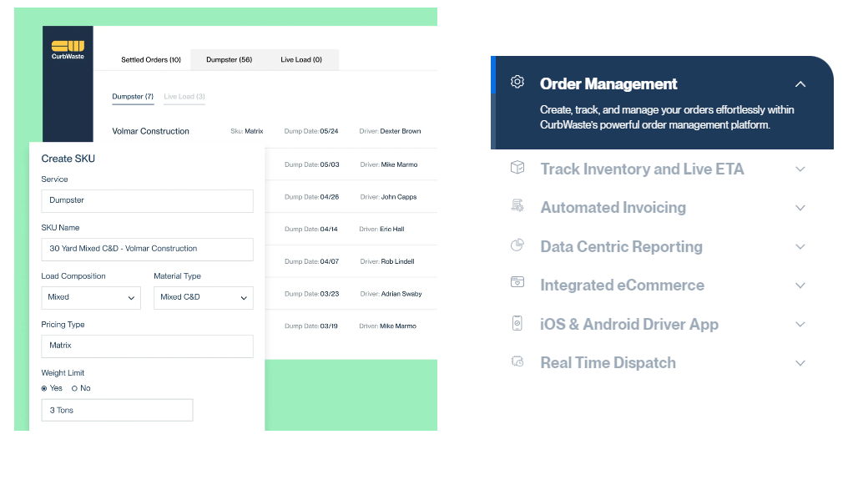
Task: Open the Load Composition dropdown
Action: (91, 297)
